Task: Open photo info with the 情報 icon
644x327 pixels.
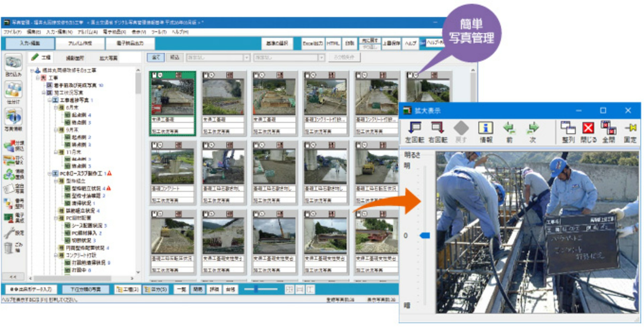Action: [486, 131]
